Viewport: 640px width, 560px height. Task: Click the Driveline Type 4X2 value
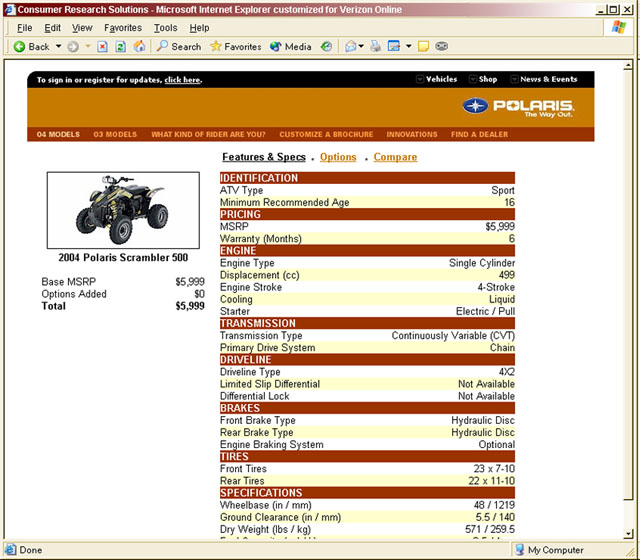click(507, 372)
